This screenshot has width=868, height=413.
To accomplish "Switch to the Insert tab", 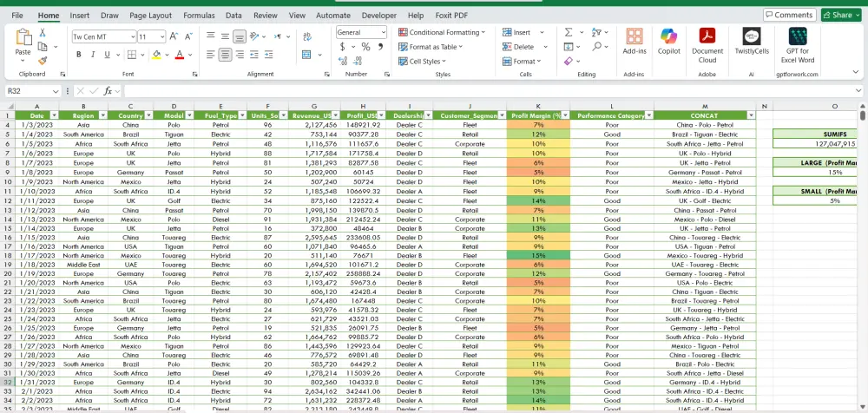I will [x=79, y=16].
